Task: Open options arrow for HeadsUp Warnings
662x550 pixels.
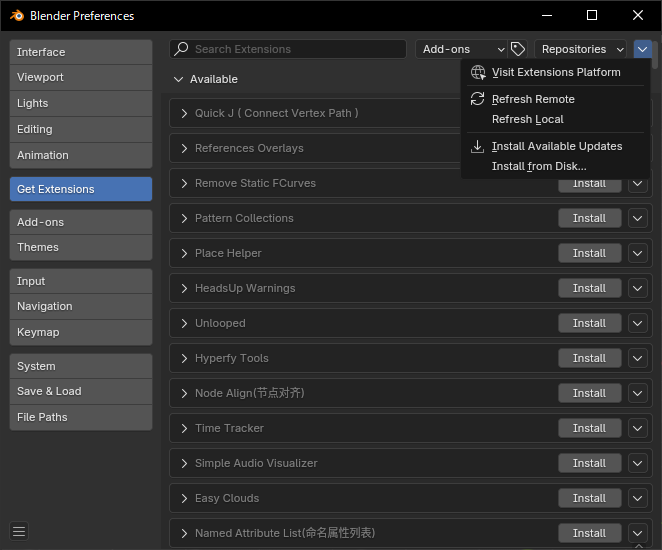Action: pos(638,288)
